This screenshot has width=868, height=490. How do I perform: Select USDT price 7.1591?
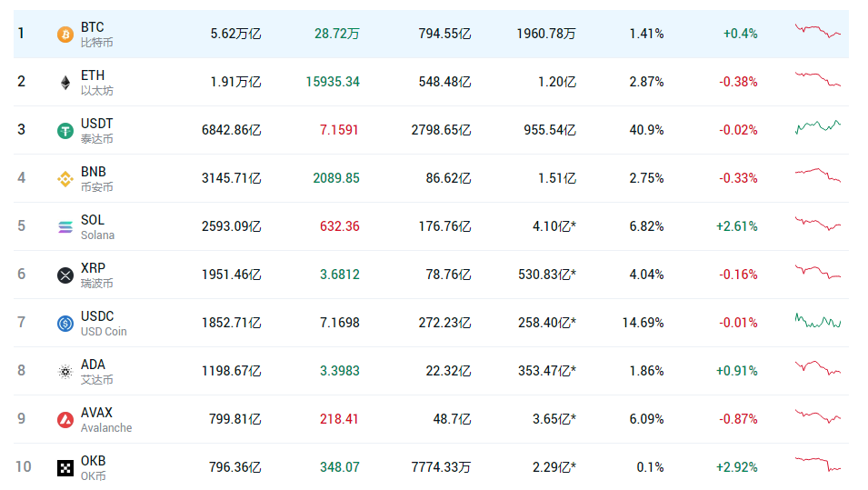[339, 130]
